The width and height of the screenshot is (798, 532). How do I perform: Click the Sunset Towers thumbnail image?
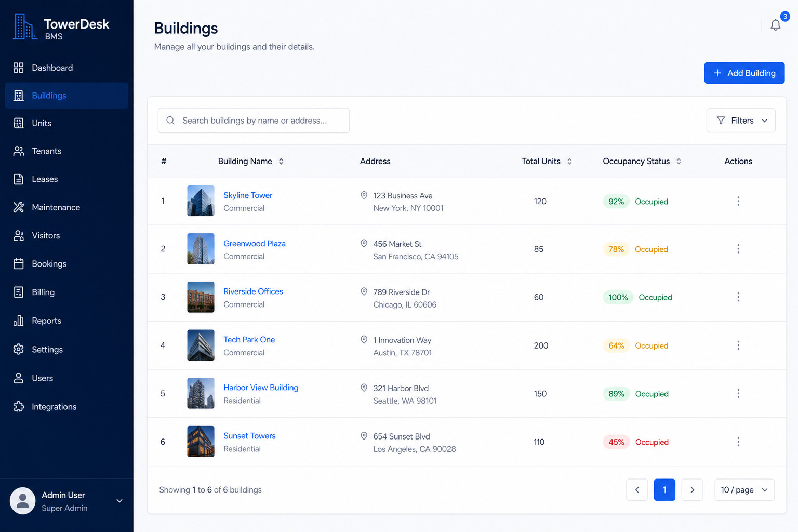pyautogui.click(x=201, y=442)
